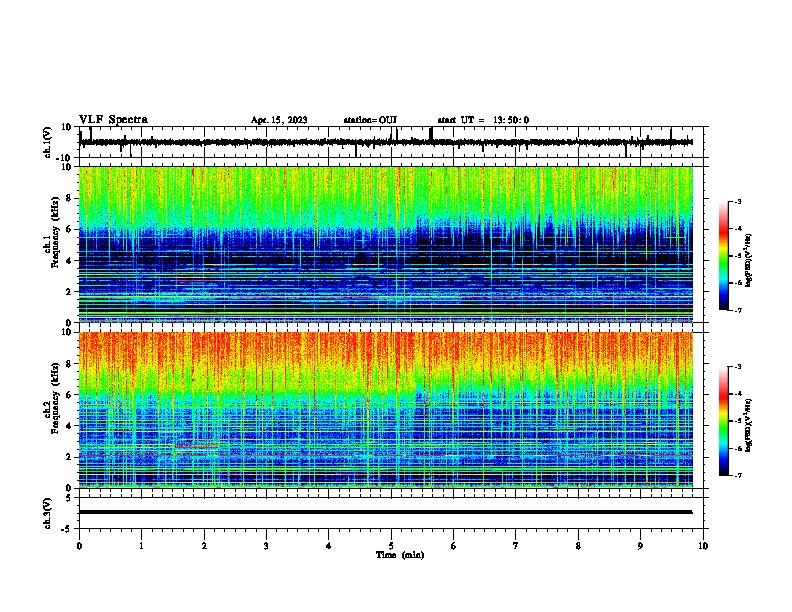Click the "-5" tick on ch.3(V) axis

68,529
